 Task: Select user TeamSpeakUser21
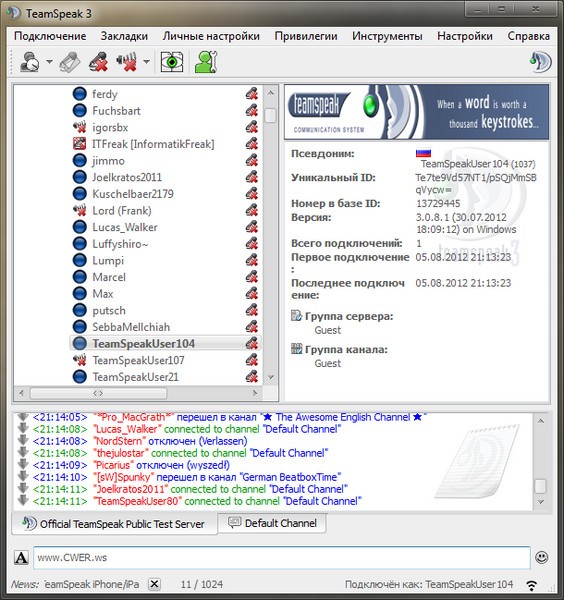(x=135, y=377)
